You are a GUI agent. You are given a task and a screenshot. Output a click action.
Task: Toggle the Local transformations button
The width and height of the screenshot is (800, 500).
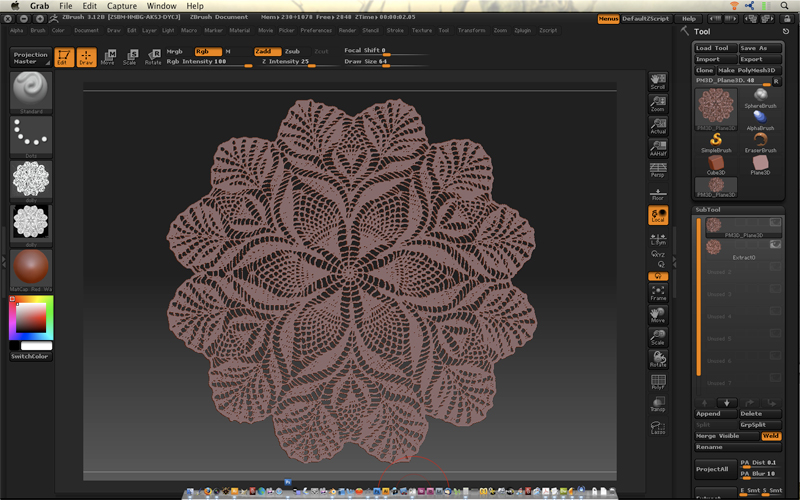point(657,215)
